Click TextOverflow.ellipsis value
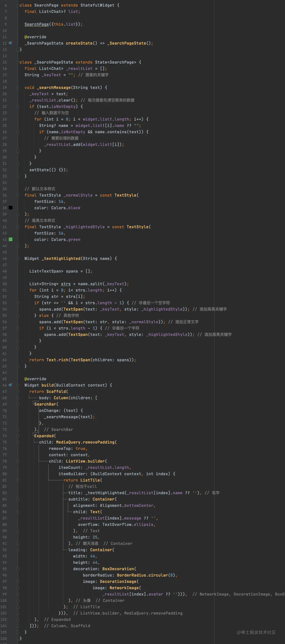The image size is (285, 644). [128, 524]
